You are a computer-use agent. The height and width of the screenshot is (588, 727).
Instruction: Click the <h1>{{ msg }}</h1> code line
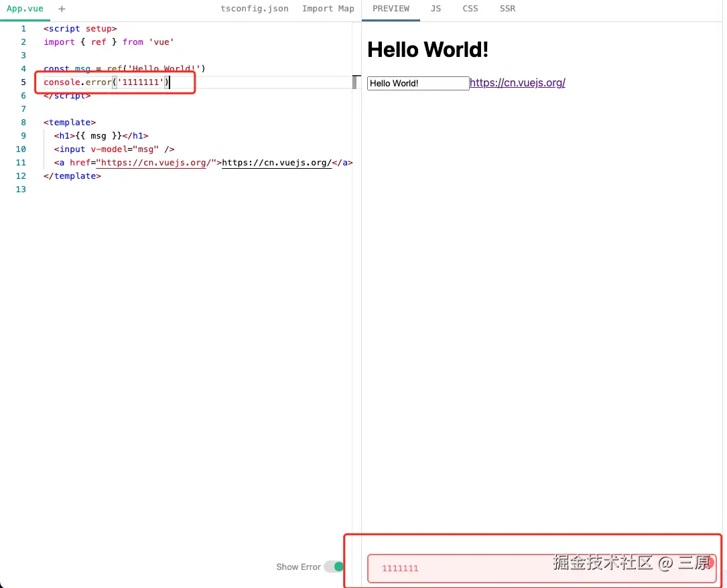(x=101, y=136)
